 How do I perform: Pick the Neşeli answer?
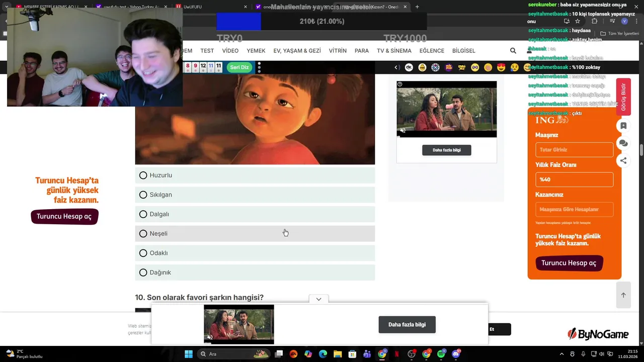click(x=255, y=234)
